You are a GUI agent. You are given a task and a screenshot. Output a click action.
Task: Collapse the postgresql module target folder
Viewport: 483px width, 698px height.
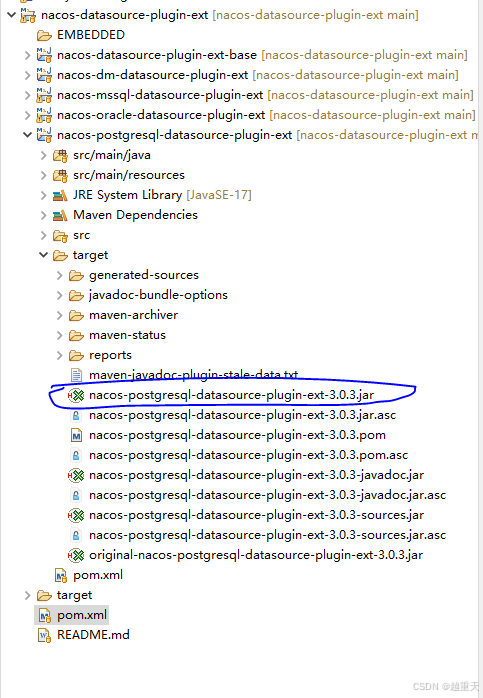44,255
